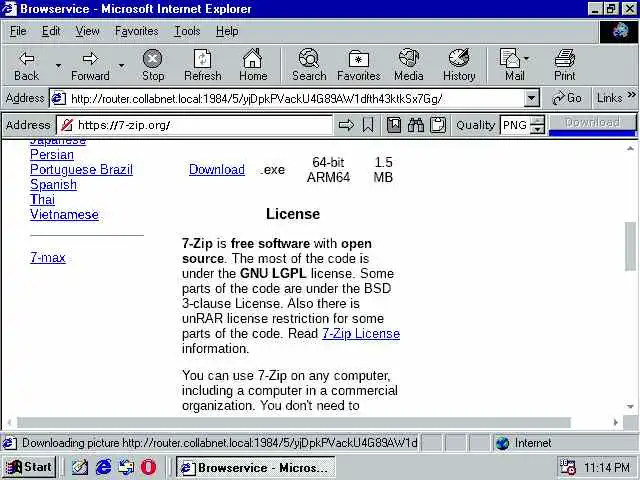Viewport: 640px width, 480px height.
Task: Open the Forward history dropdown arrow
Action: (x=121, y=66)
